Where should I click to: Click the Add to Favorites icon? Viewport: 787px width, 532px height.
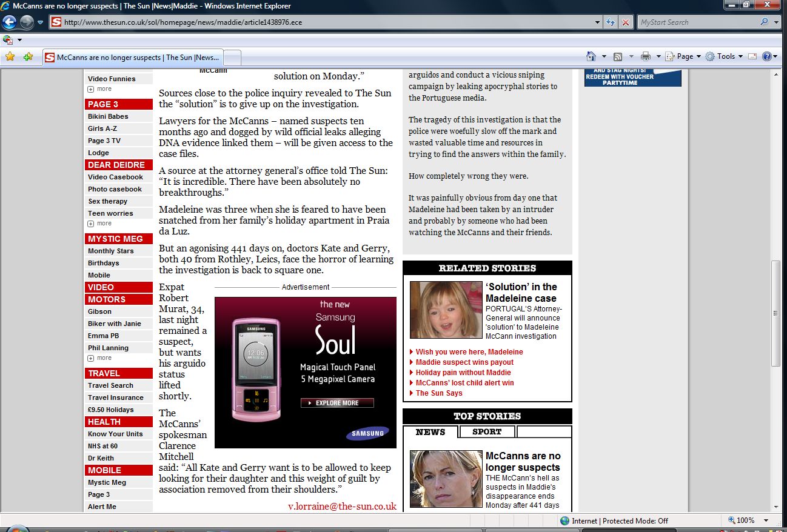28,57
